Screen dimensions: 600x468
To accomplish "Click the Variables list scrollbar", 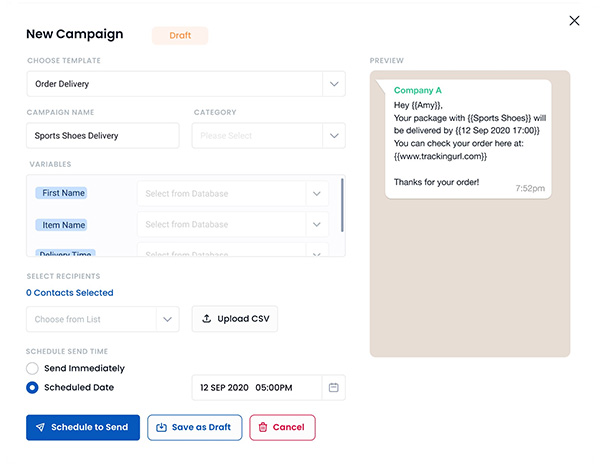I will click(342, 205).
